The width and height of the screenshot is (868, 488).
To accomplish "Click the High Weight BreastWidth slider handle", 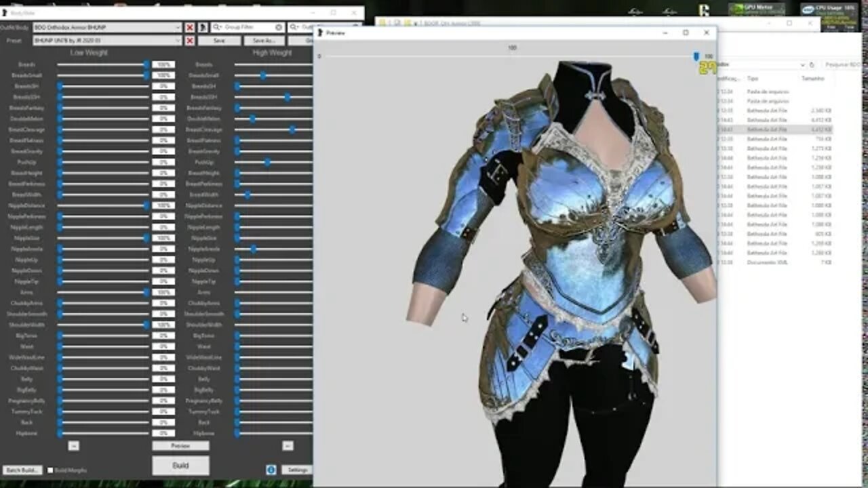I will pyautogui.click(x=248, y=195).
